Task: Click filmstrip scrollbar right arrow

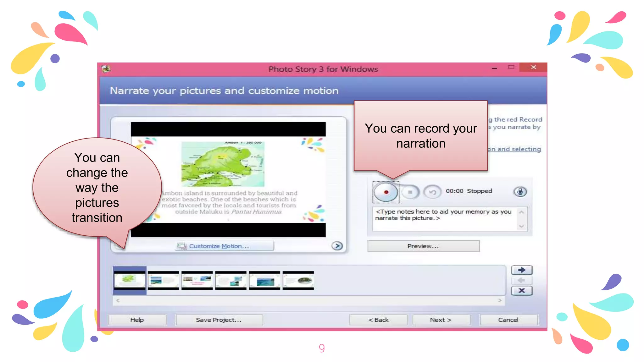Action: [x=500, y=300]
